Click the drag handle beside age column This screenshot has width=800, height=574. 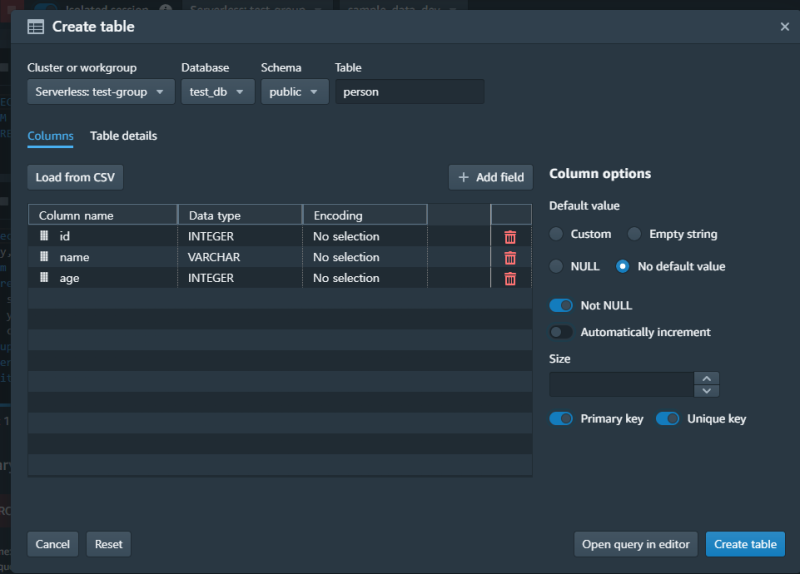[44, 278]
